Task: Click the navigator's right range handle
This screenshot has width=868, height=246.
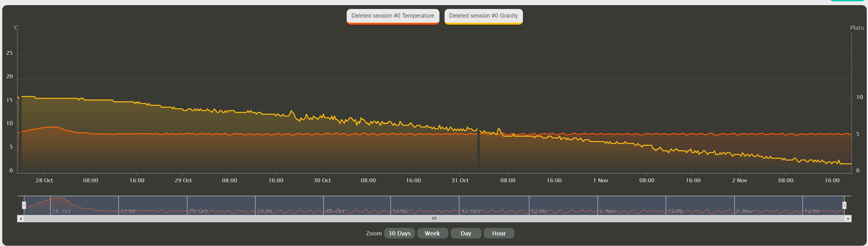Action: [844, 205]
